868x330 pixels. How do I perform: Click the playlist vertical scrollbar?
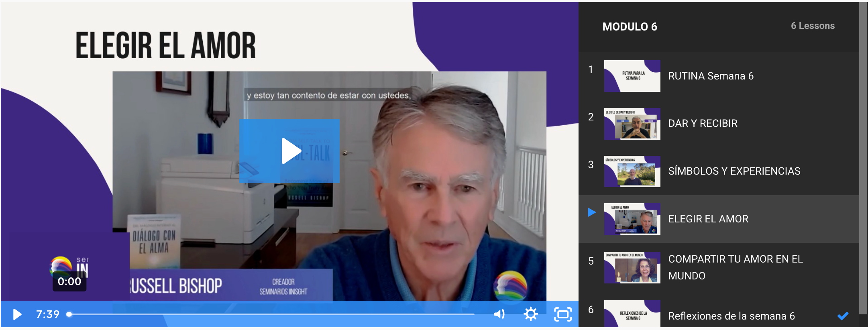pyautogui.click(x=863, y=159)
